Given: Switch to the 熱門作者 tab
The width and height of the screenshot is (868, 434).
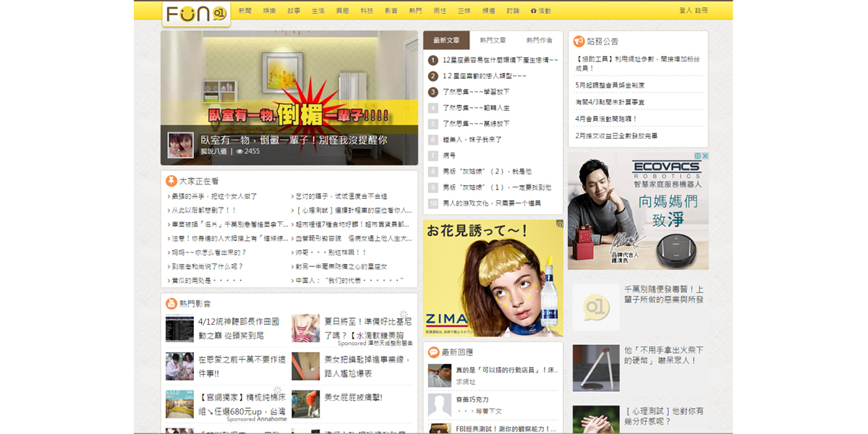Looking at the screenshot, I should coord(539,41).
